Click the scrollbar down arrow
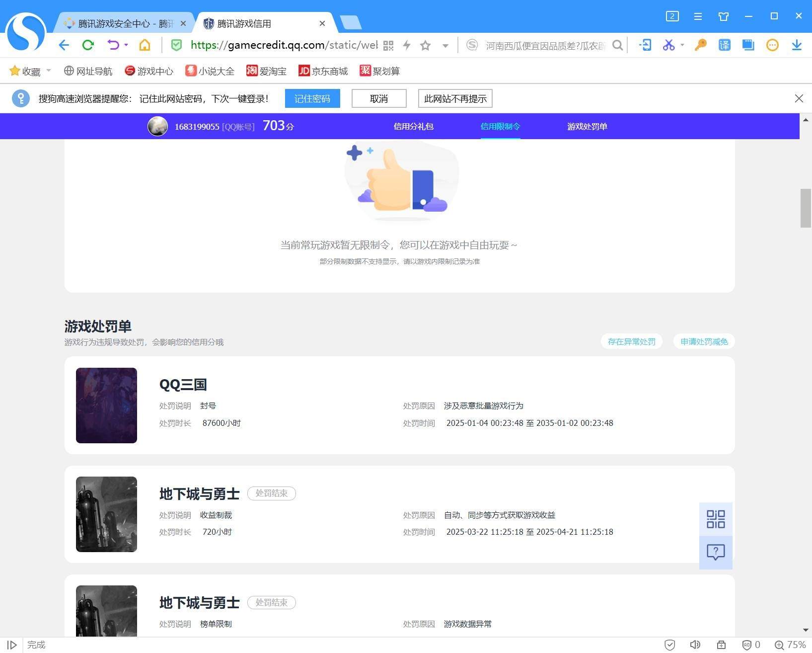 point(806,631)
